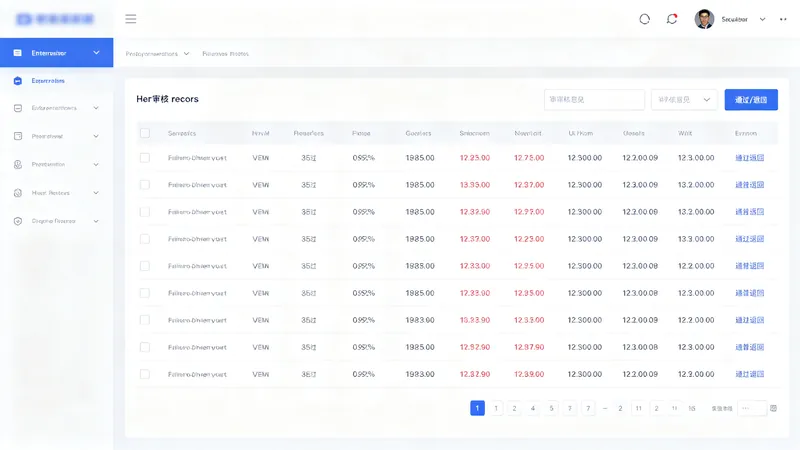Open the user account dropdown arrow
This screenshot has width=800, height=450.
coord(762,19)
